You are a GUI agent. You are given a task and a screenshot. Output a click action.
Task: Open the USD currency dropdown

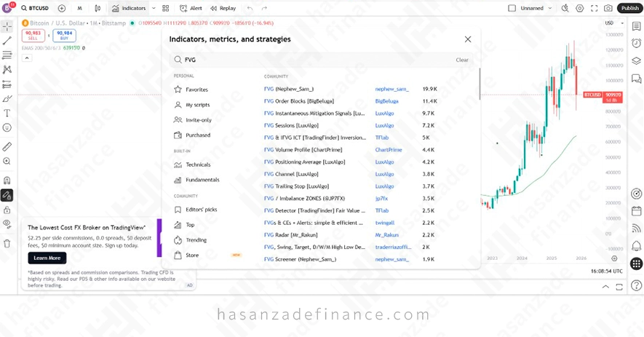point(614,23)
